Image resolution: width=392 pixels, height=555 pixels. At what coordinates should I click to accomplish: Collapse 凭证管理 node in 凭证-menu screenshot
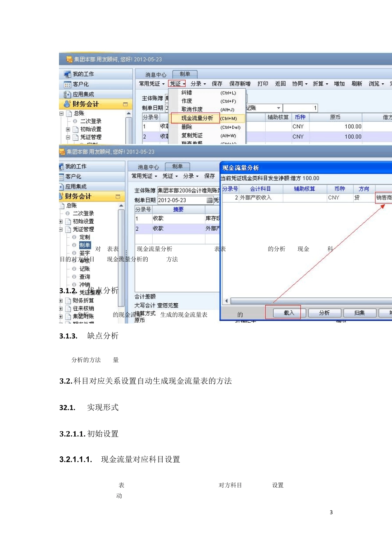pos(68,137)
